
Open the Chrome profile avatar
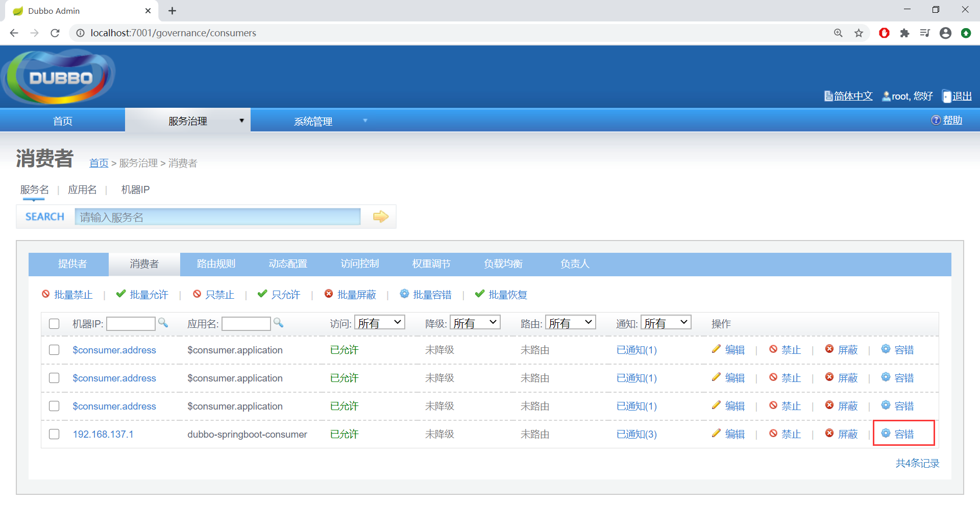(945, 33)
